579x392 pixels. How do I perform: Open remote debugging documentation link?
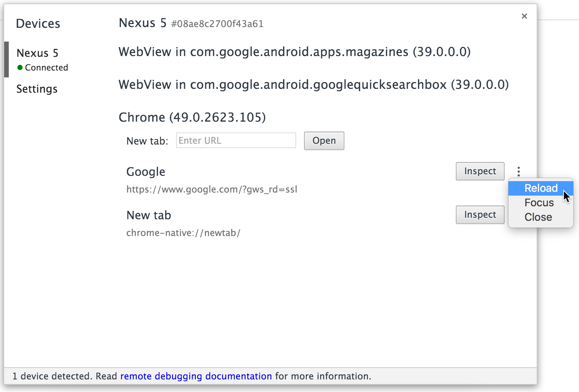196,376
